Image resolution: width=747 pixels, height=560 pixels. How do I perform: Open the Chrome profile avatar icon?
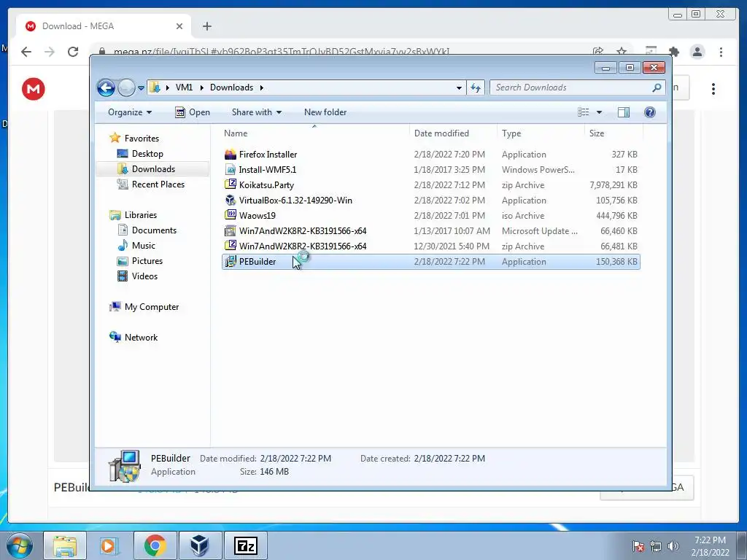point(697,52)
